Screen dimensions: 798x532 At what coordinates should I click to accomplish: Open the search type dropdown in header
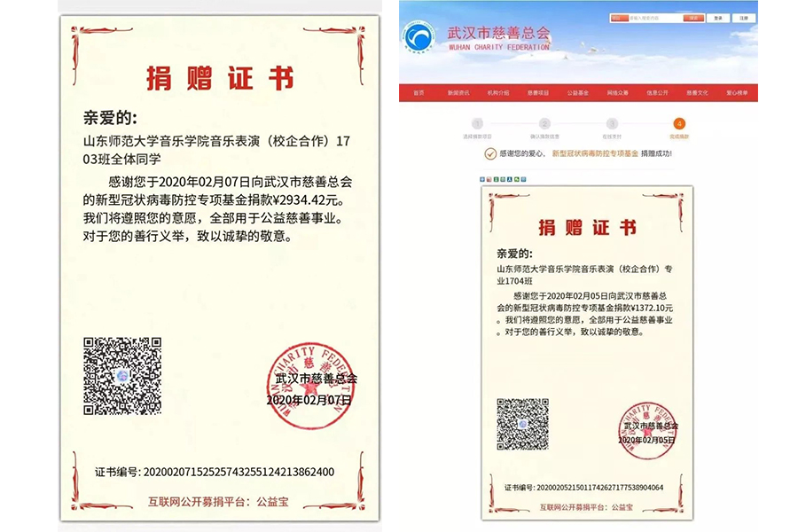click(x=620, y=18)
